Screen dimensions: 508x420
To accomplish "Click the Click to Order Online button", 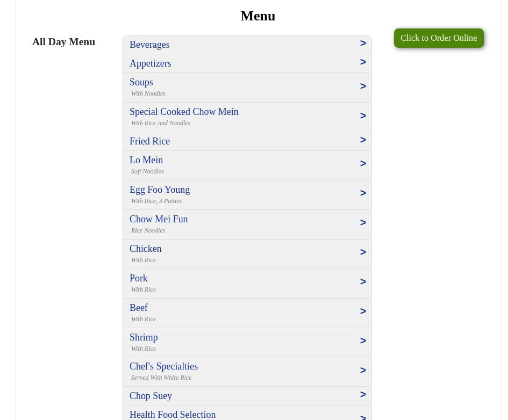I will (x=438, y=38).
